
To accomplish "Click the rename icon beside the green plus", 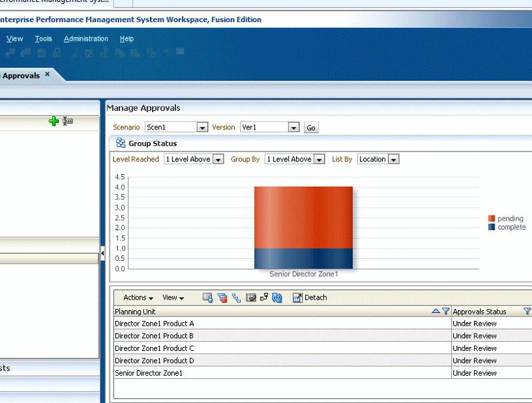I will pos(67,121).
